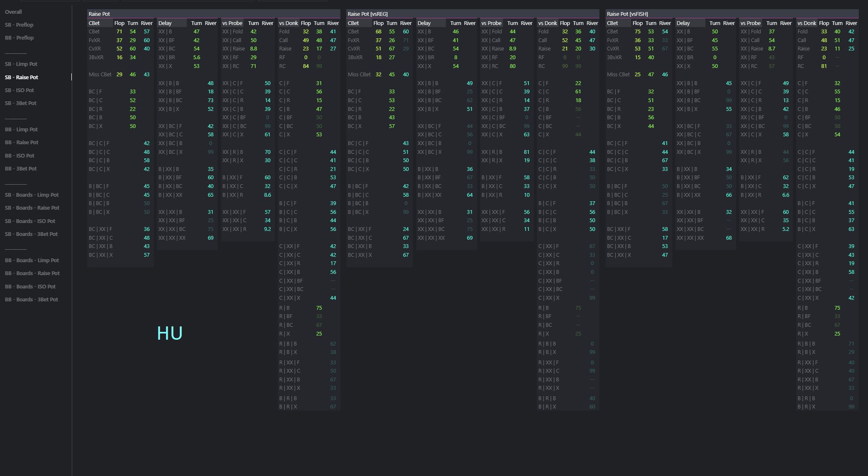This screenshot has width=868, height=476.
Task: Show SB - Boards - Raise Pot
Action: [x=32, y=208]
